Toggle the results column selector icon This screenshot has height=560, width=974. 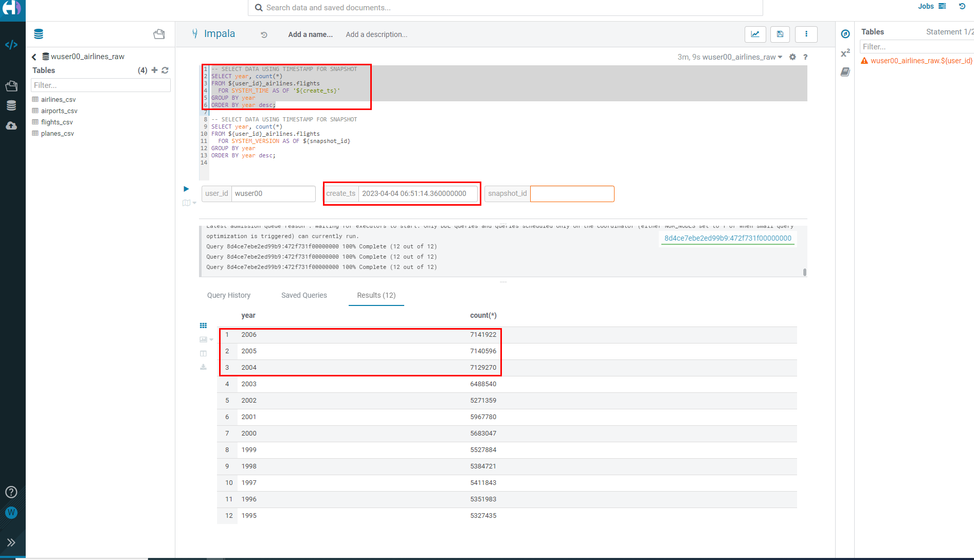coord(203,353)
